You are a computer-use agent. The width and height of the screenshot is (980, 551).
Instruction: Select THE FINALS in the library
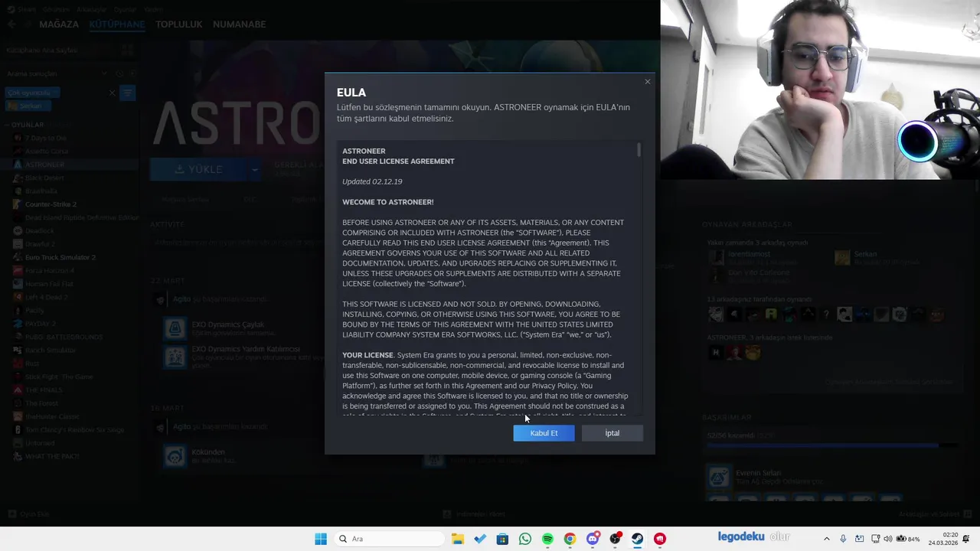pyautogui.click(x=43, y=390)
